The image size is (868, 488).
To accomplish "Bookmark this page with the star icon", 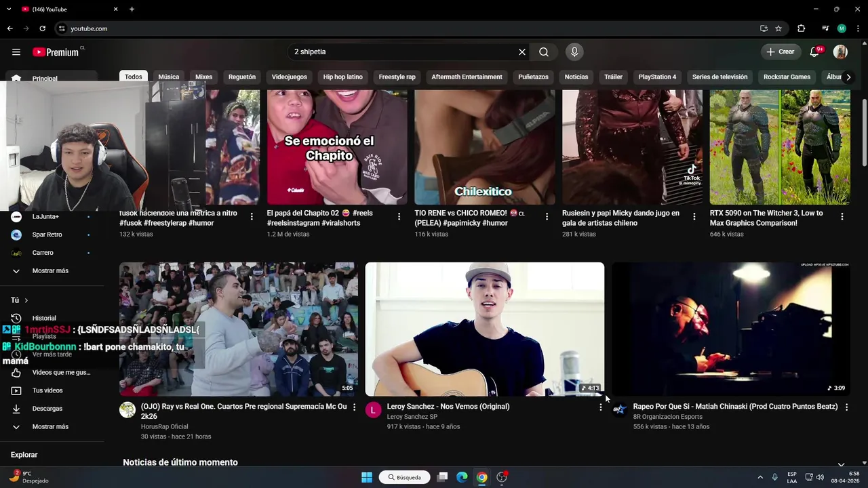I will (778, 28).
